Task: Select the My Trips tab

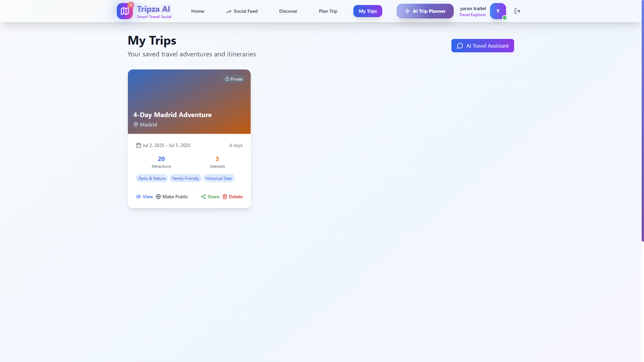Action: tap(368, 11)
